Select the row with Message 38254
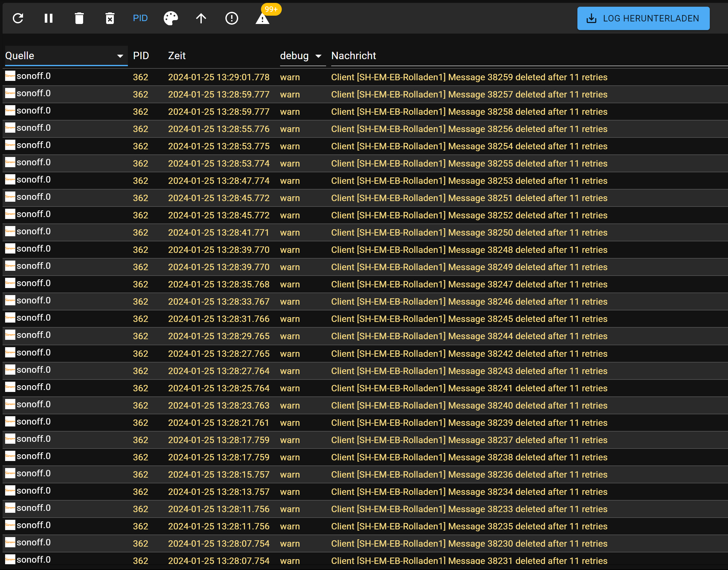The height and width of the screenshot is (570, 728). pos(365,146)
